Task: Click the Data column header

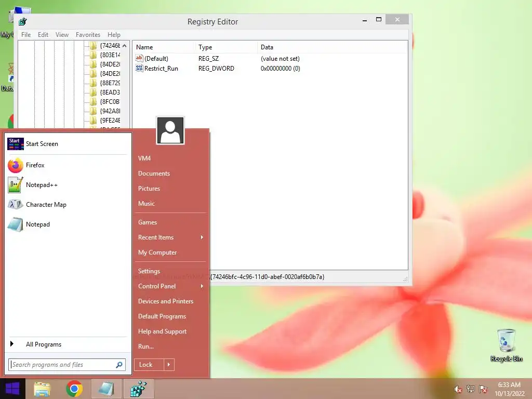Action: click(x=332, y=47)
